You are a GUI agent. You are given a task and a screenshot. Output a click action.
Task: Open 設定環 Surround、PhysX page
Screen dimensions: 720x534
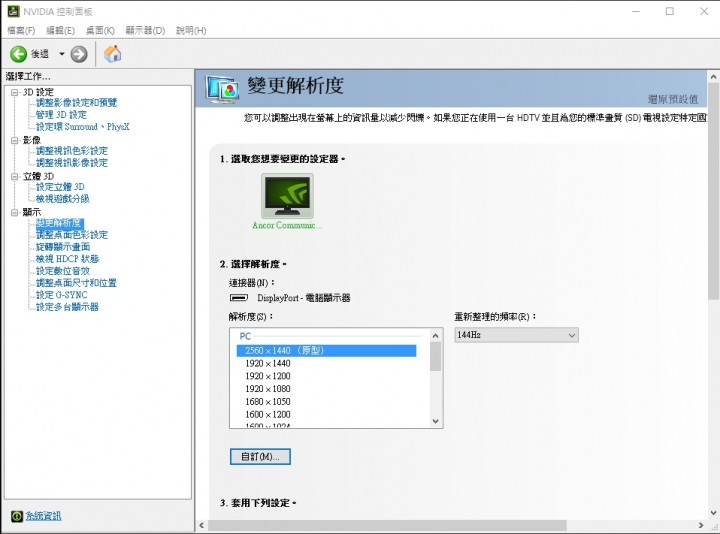(83, 126)
